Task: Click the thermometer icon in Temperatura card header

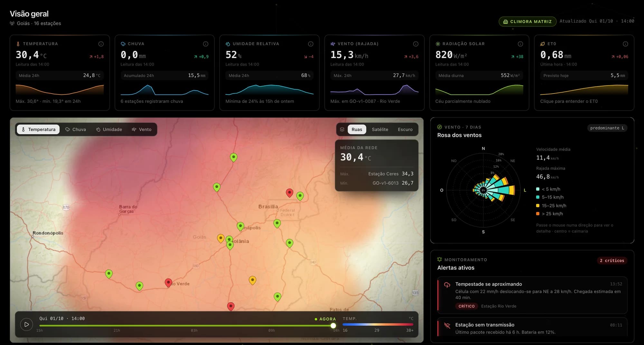Action: pyautogui.click(x=18, y=44)
